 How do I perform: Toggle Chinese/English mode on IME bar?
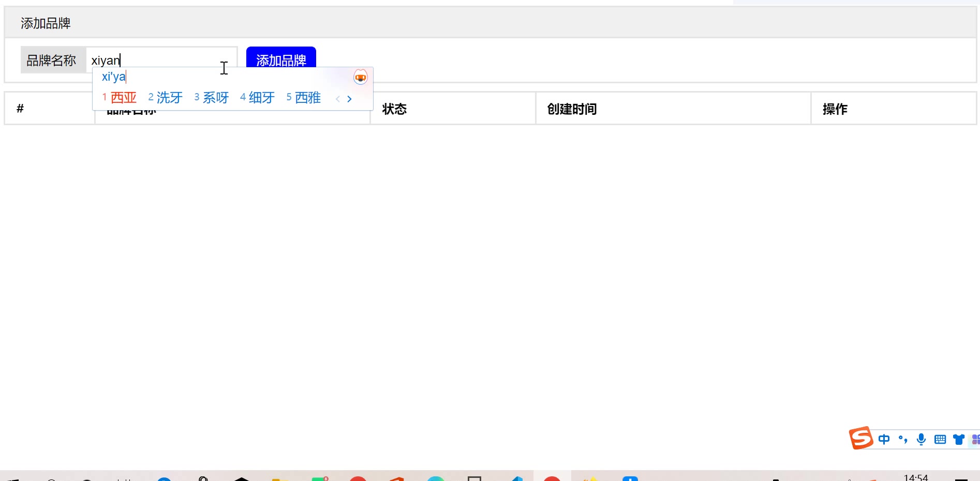tap(884, 439)
